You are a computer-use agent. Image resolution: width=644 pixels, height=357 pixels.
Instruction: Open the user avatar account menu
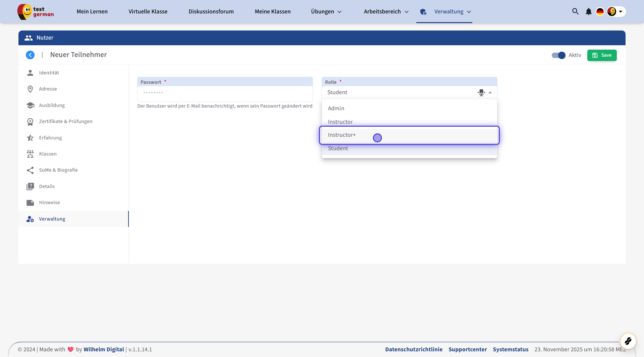coord(616,12)
